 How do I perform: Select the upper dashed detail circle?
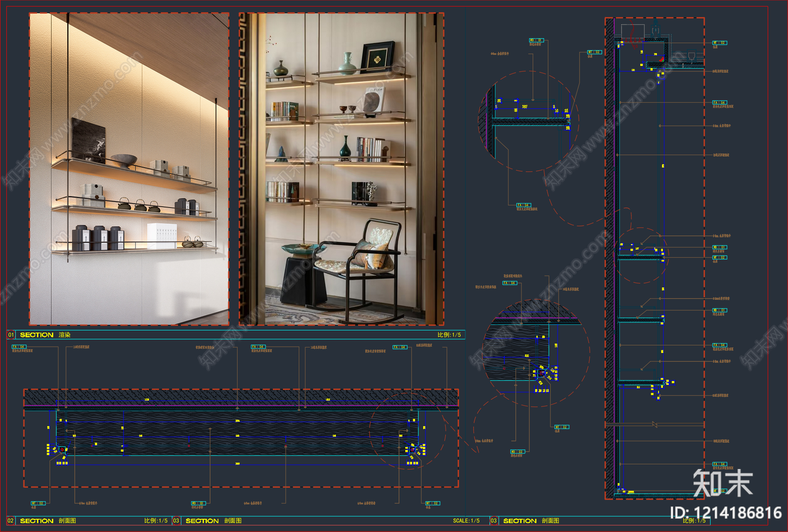(529, 122)
